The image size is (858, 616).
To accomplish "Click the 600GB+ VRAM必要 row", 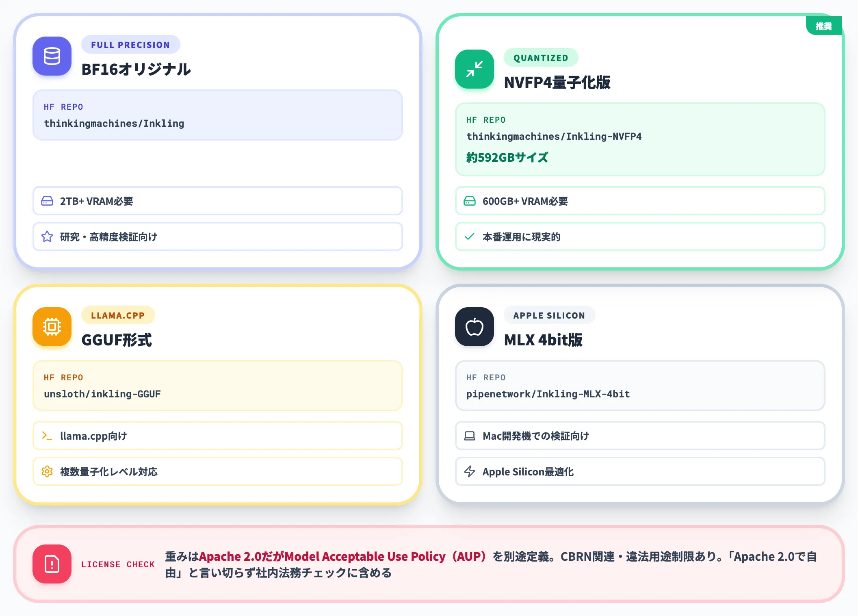I will click(640, 201).
